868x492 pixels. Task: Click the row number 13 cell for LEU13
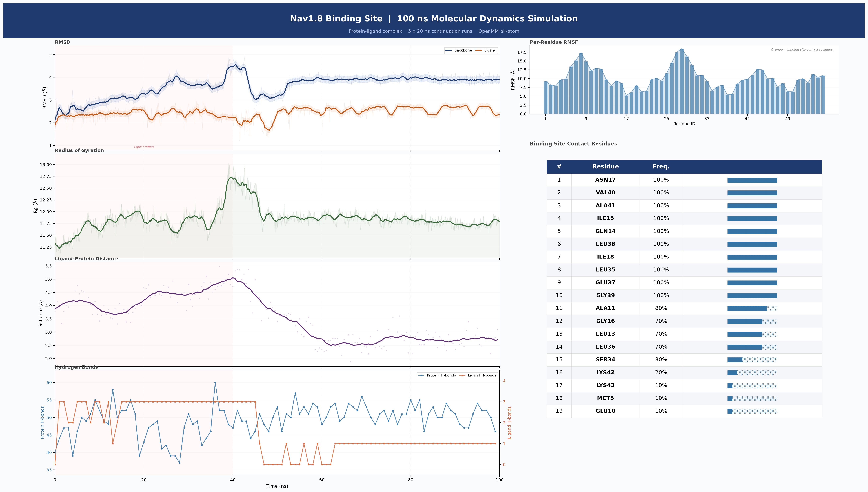click(x=559, y=334)
